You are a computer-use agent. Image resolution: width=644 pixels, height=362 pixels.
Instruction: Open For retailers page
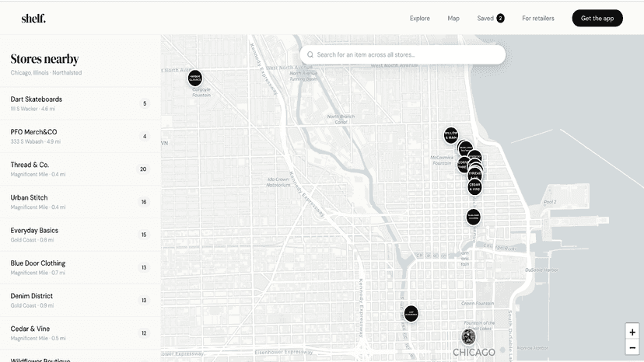coord(538,18)
